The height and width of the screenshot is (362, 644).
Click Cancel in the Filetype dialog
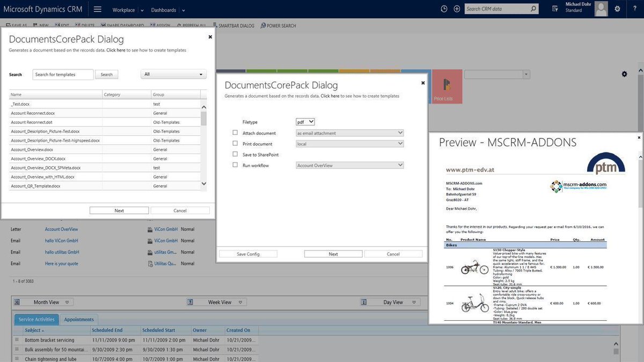point(393,254)
